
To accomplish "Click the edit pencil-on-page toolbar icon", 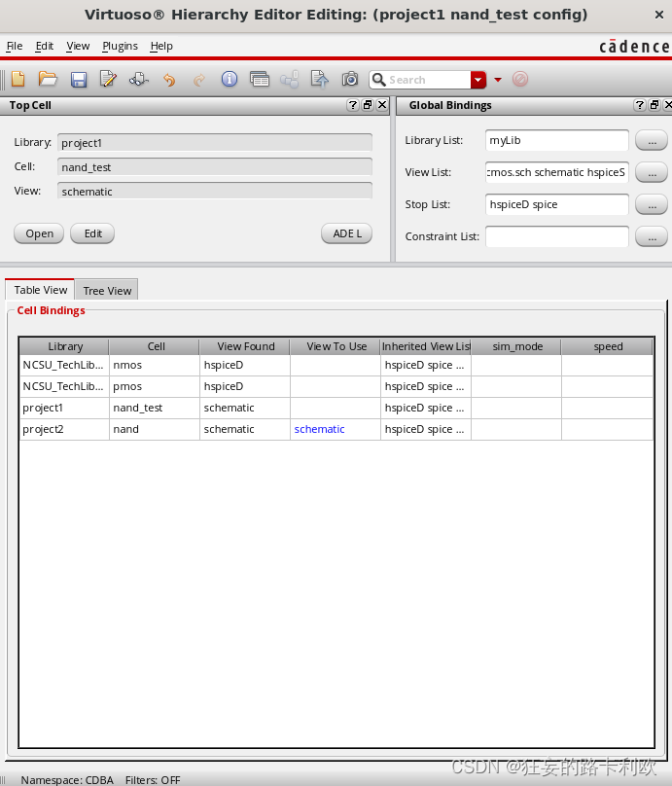I will pyautogui.click(x=108, y=79).
